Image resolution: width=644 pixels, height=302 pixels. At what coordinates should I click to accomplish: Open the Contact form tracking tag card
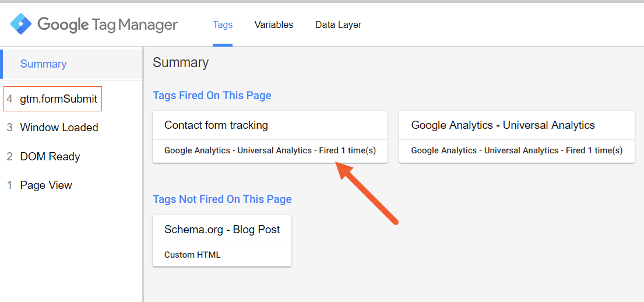pos(270,137)
